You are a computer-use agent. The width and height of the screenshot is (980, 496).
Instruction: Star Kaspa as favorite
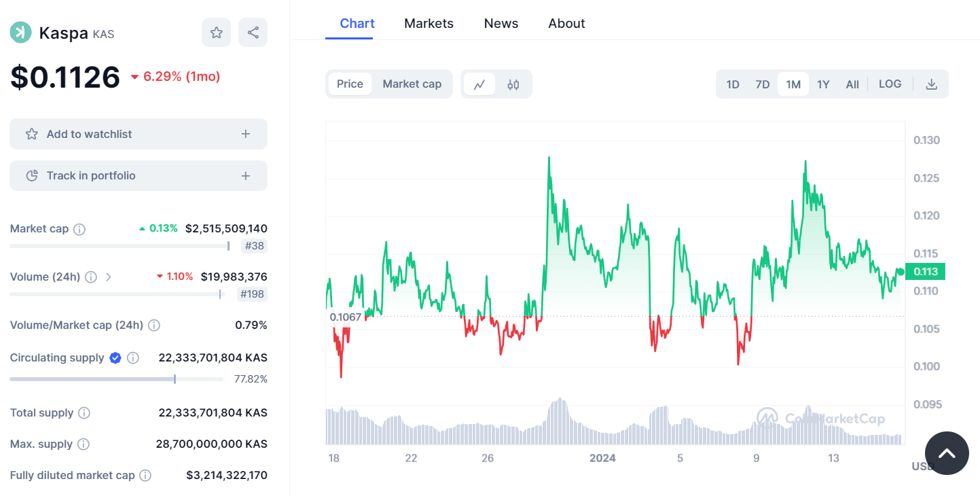216,33
